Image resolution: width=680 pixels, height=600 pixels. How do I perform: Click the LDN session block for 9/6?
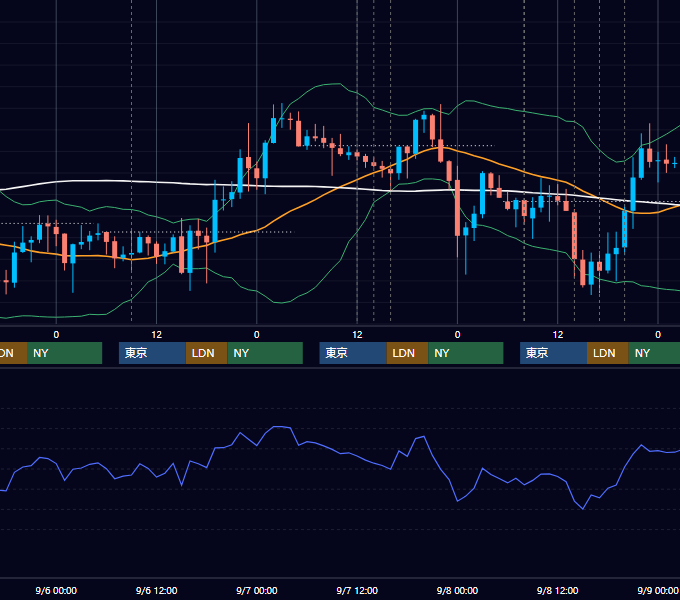[x=206, y=353]
